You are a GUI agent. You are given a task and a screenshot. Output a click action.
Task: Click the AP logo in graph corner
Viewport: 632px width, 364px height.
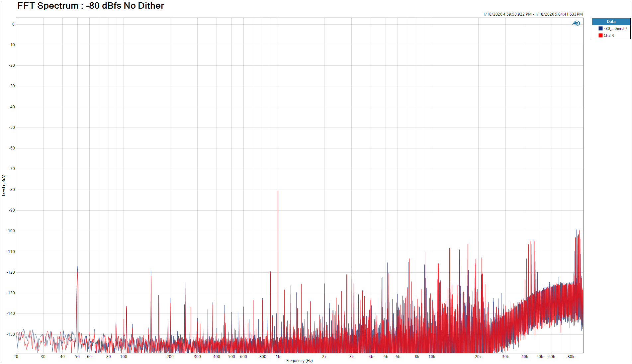click(x=576, y=23)
